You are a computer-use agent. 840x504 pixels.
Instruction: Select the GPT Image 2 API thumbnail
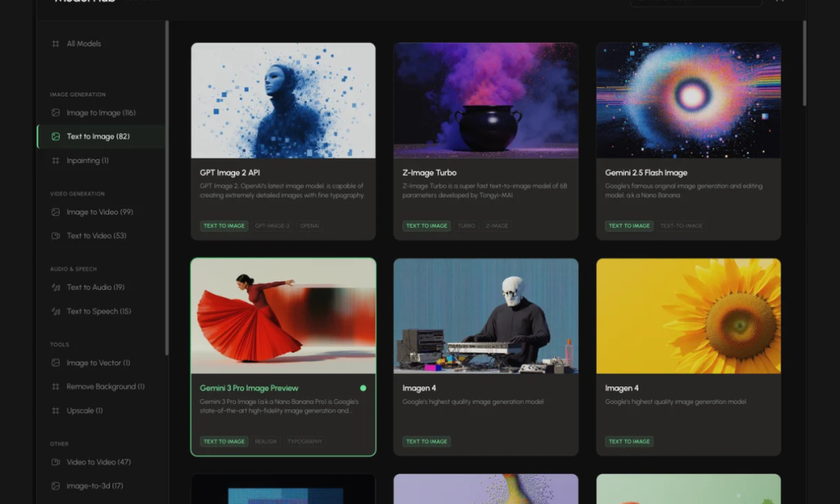(x=283, y=101)
